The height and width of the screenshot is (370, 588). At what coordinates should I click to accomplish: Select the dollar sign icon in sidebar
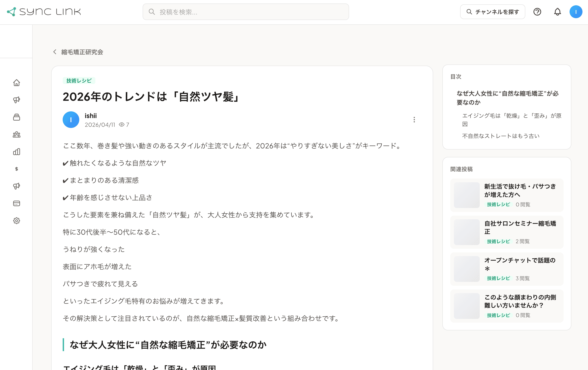pyautogui.click(x=16, y=169)
